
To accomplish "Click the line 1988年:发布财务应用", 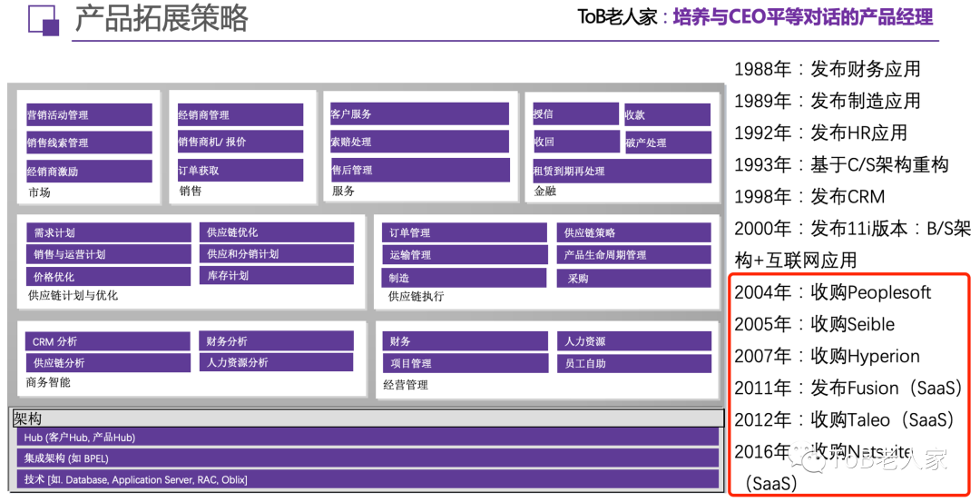I will [828, 69].
